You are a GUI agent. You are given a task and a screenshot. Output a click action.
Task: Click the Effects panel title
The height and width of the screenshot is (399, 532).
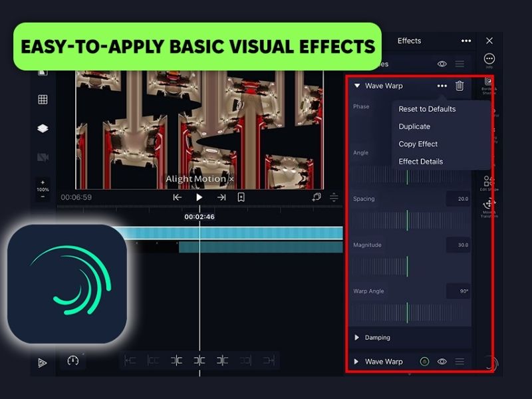point(409,41)
